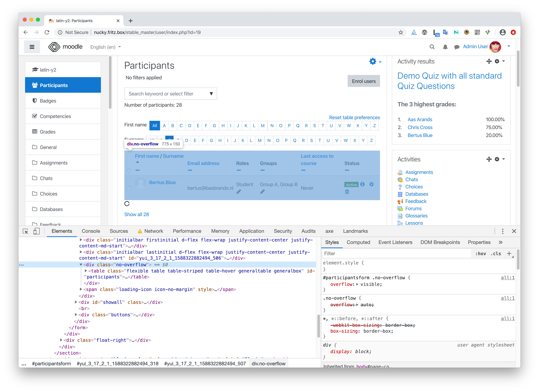Add new style rule with plus icon

pos(509,254)
